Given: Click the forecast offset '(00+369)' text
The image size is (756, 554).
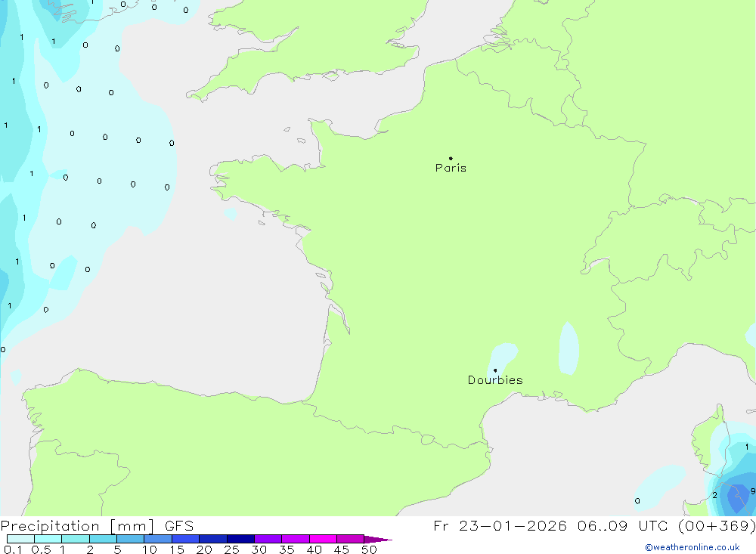Looking at the screenshot, I should tap(717, 525).
